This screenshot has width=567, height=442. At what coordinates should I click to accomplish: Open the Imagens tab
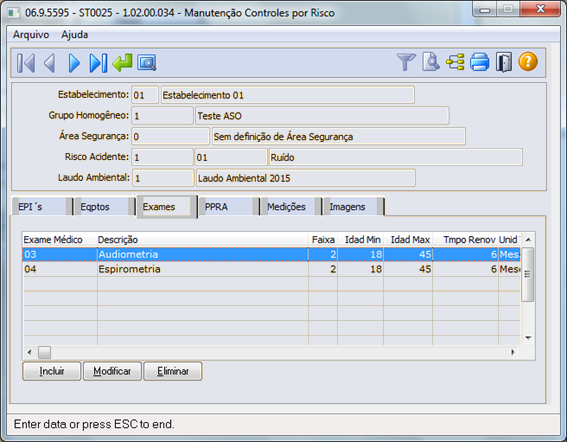353,207
